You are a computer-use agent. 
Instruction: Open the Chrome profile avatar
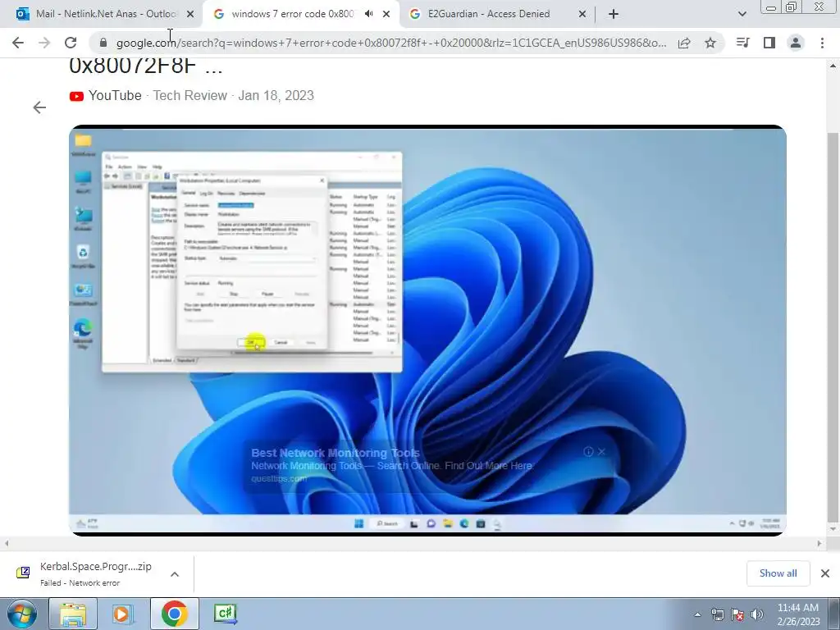796,43
